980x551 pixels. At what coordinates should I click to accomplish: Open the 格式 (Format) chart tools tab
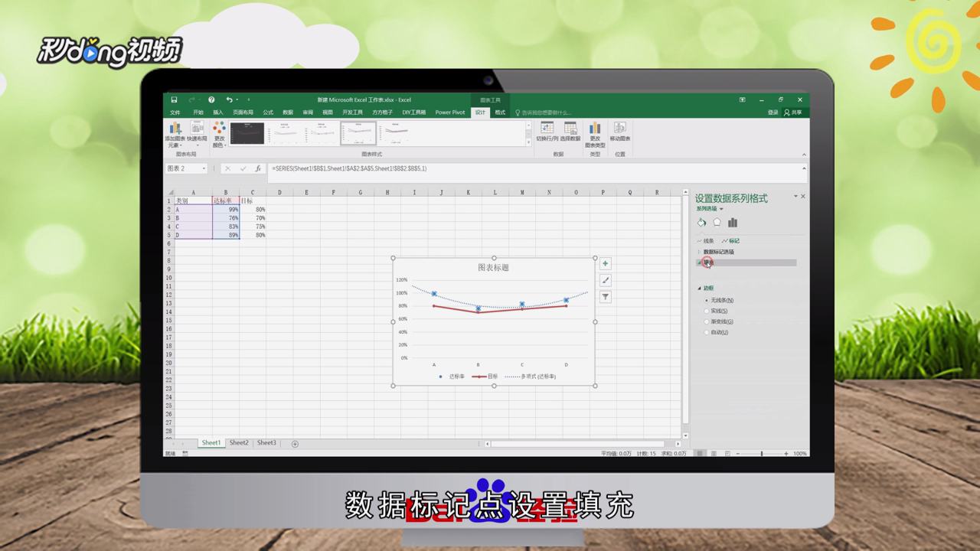coord(500,112)
